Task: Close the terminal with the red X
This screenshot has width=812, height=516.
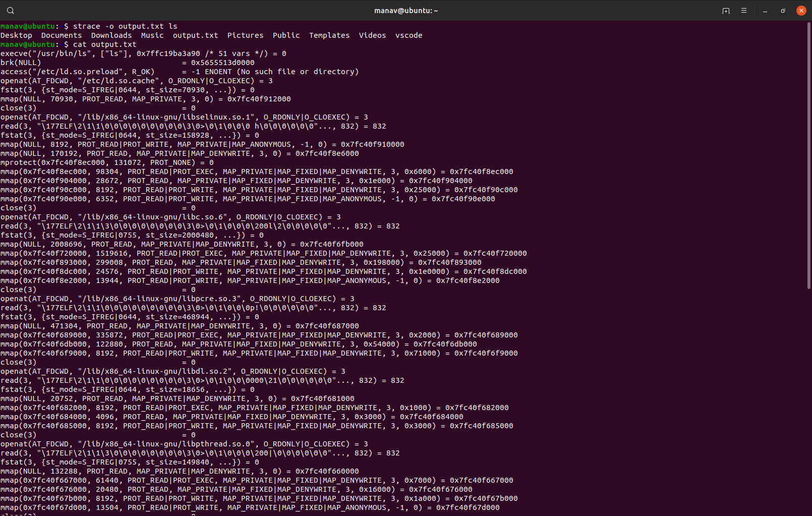Action: (x=801, y=11)
